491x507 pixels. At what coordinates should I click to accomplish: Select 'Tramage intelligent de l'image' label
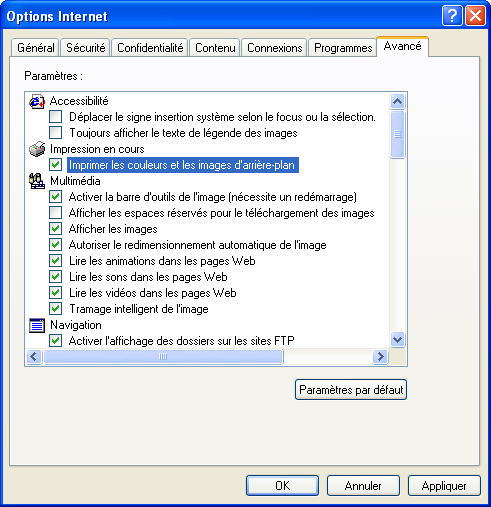pyautogui.click(x=139, y=309)
